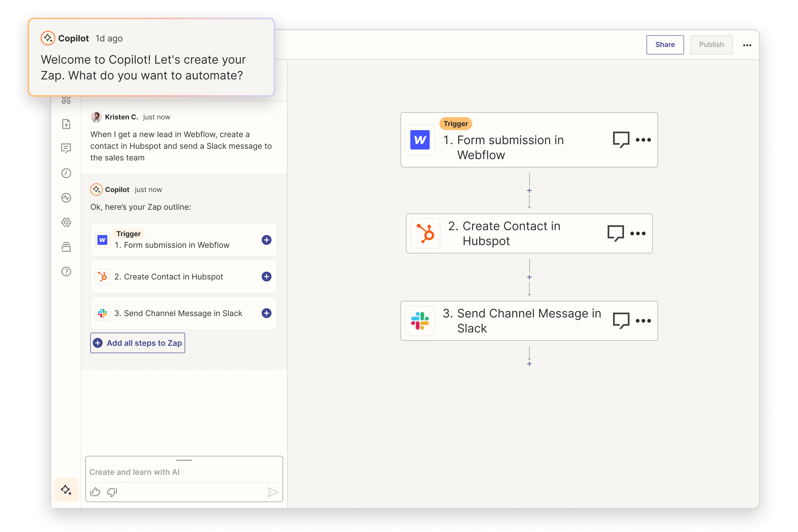Click the Trigger badge on canvas Webflow step
798x532 pixels.
[x=456, y=123]
